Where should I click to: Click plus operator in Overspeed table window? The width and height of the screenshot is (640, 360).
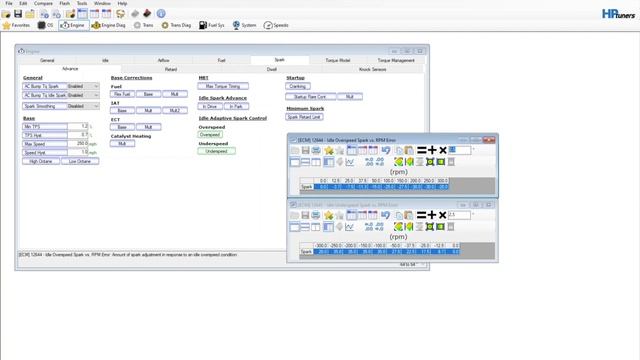point(432,151)
